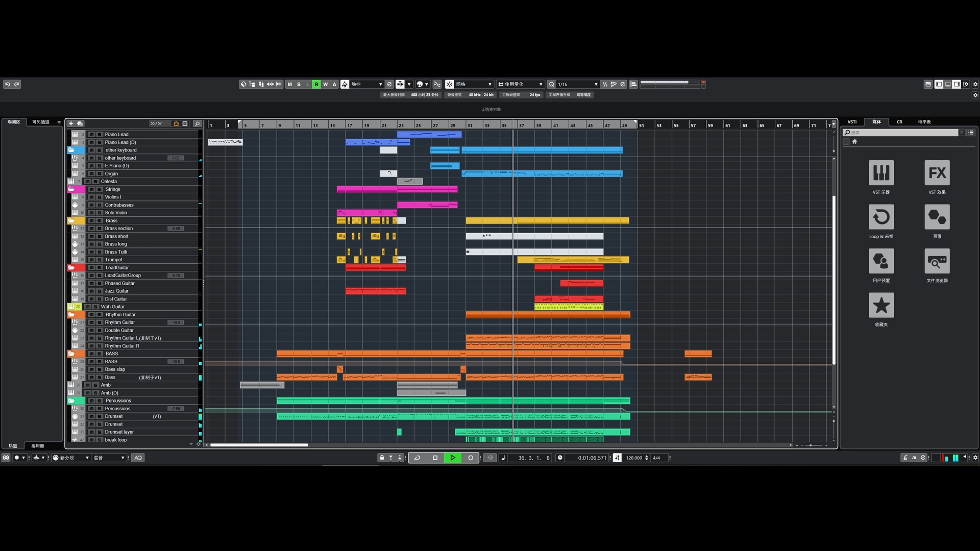Toggle the transport cycle loop button

417,458
